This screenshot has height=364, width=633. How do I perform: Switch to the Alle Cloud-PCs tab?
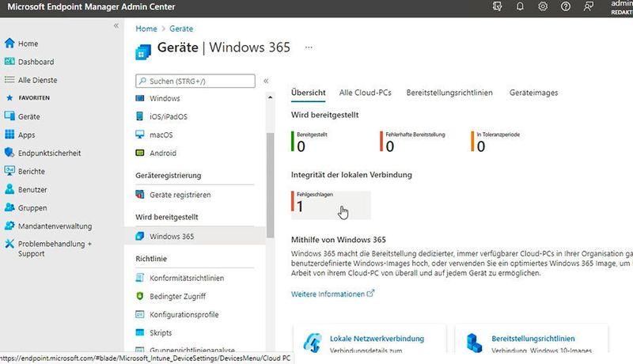[x=366, y=93]
